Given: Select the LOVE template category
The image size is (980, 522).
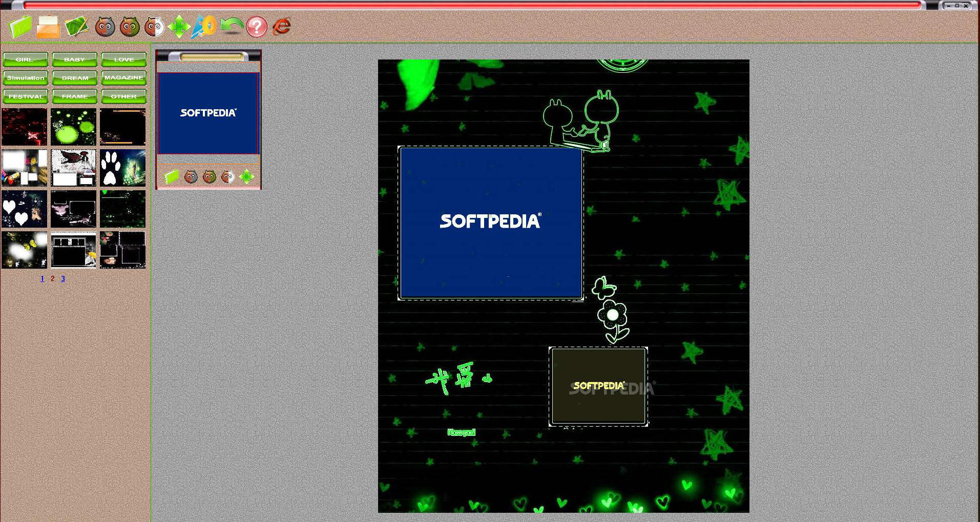Looking at the screenshot, I should [x=123, y=59].
